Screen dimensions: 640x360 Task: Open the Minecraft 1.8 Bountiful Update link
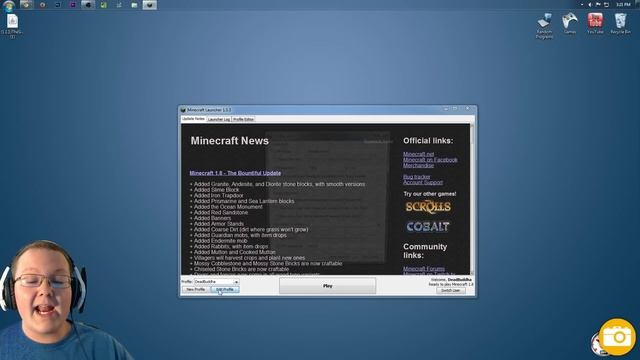(235, 173)
